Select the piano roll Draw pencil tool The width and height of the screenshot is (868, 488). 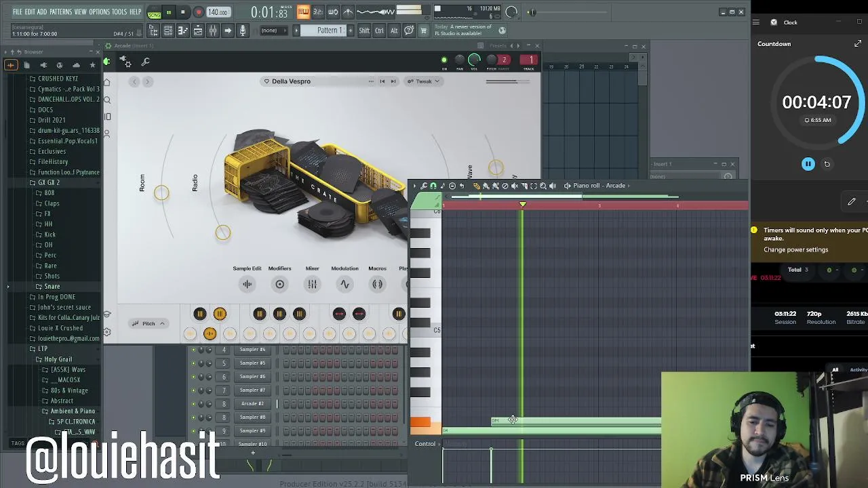click(477, 186)
